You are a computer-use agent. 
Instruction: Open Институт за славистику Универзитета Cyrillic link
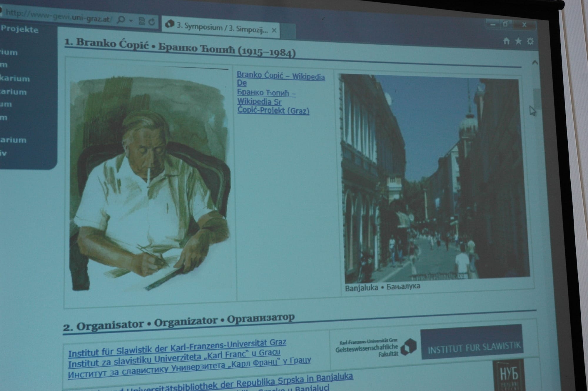coord(189,367)
